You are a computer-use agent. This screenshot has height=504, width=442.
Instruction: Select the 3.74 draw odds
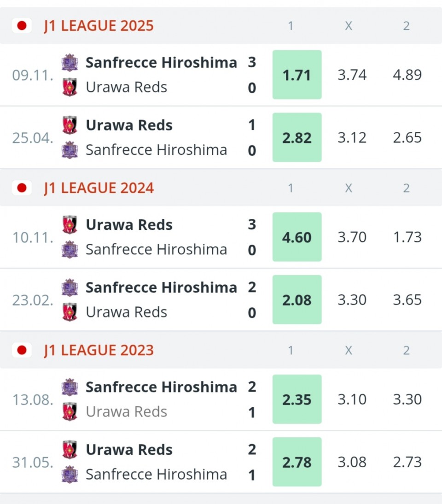pos(352,75)
